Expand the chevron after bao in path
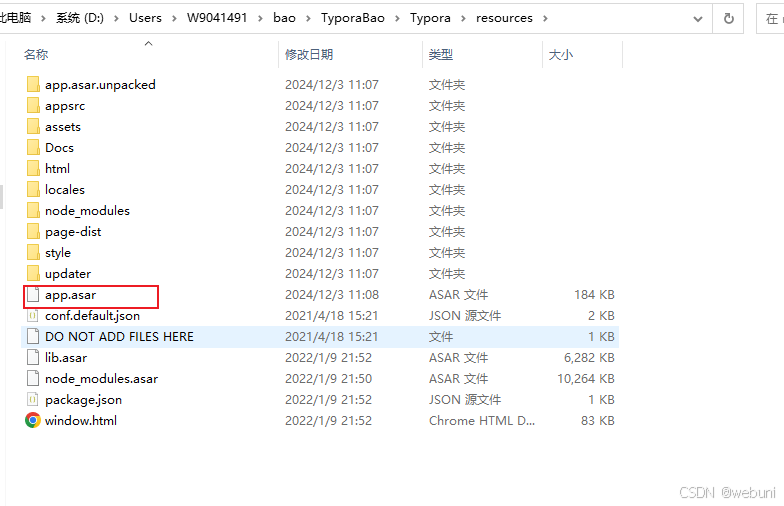 click(x=308, y=18)
